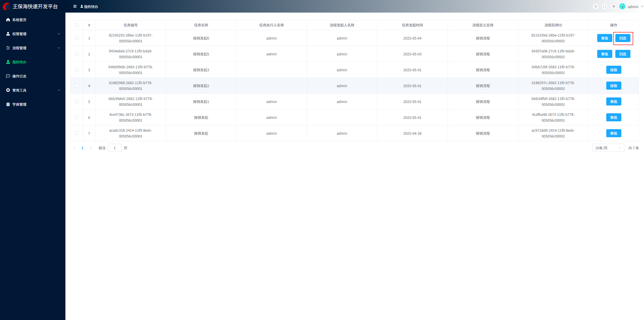Image resolution: width=644 pixels, height=320 pixels.
Task: Click the admin avatar icon
Action: [x=622, y=6]
